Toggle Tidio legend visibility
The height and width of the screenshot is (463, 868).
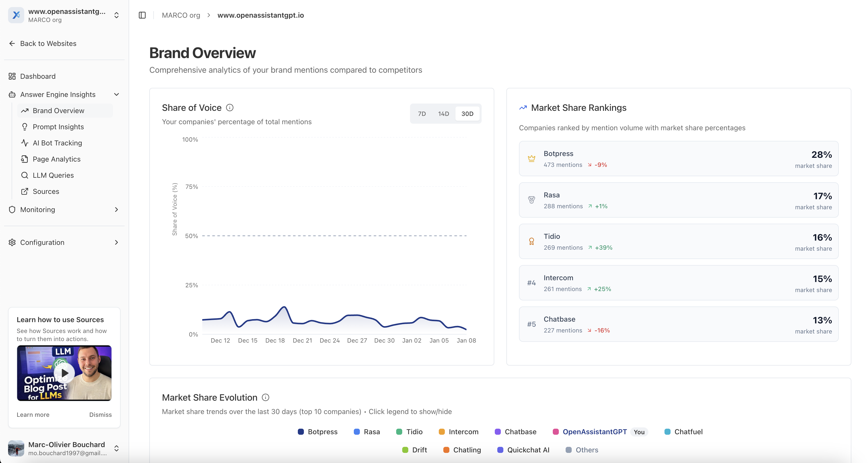point(409,432)
